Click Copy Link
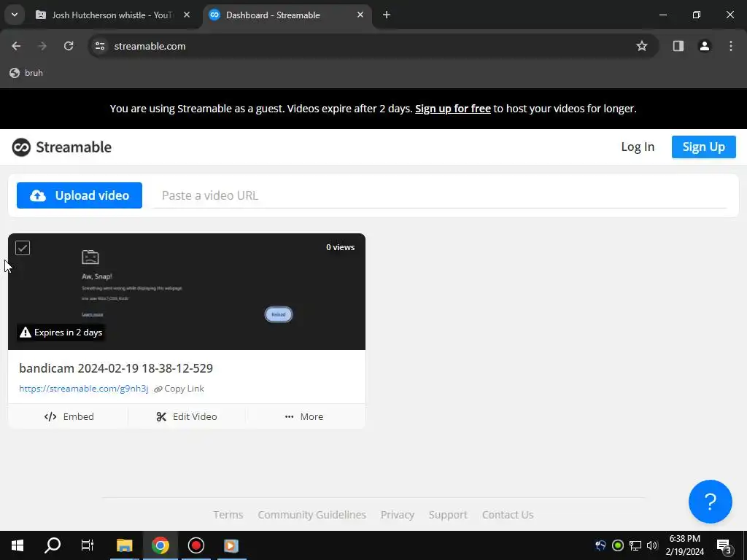Viewport: 747px width, 560px height. tap(179, 389)
